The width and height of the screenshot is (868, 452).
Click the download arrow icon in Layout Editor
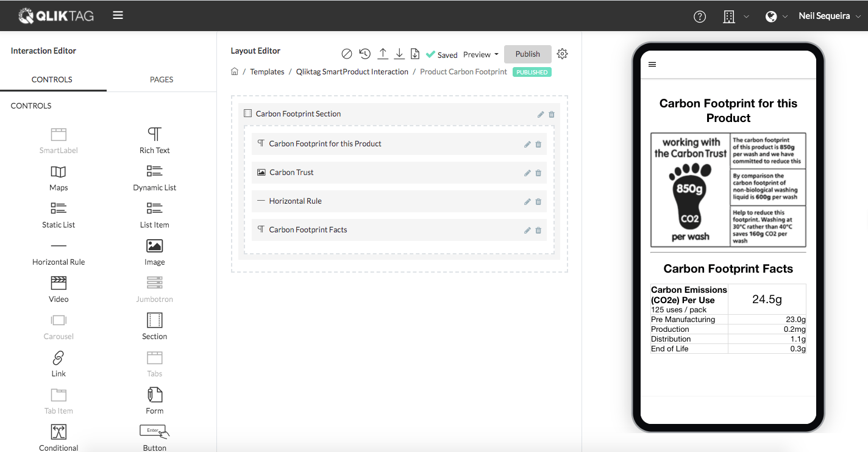point(399,54)
